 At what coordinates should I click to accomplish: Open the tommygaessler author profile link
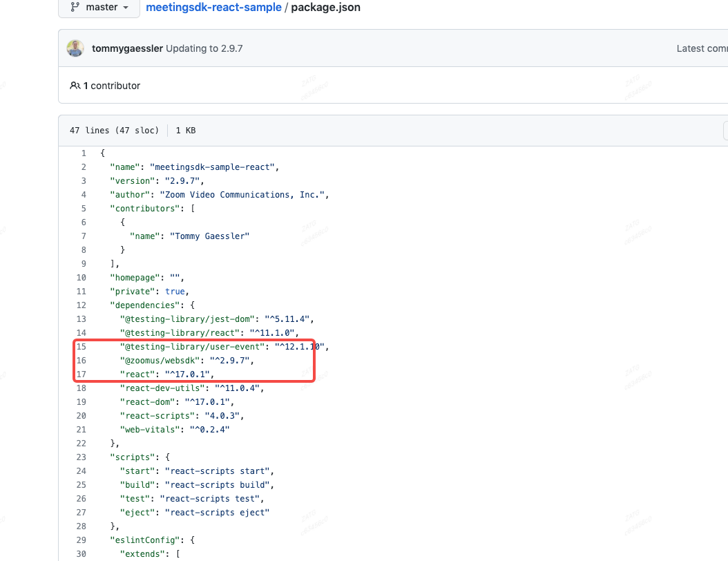(x=127, y=48)
